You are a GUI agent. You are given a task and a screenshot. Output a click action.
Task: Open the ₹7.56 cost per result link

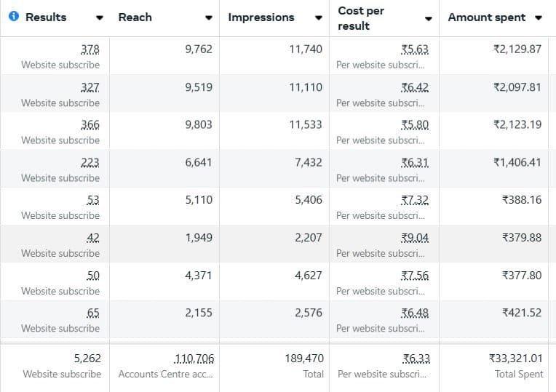click(415, 276)
